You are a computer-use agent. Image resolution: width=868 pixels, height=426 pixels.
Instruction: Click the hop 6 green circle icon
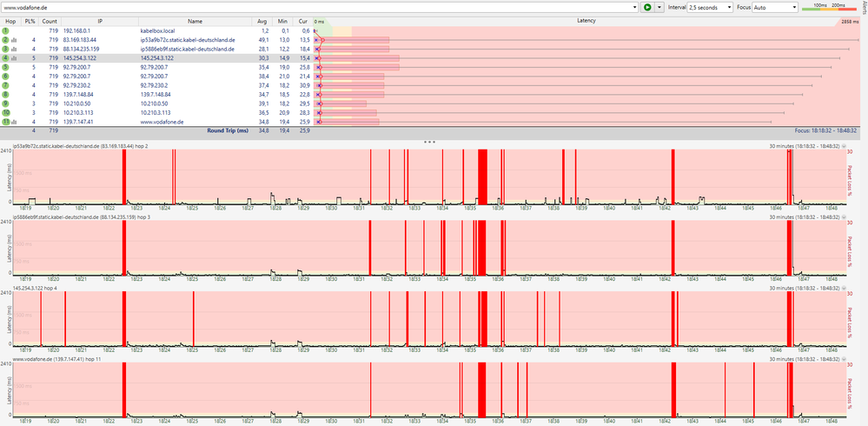5,76
